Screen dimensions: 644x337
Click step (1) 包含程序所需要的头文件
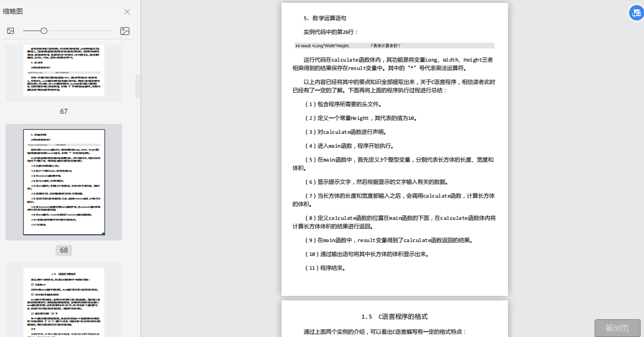(343, 104)
